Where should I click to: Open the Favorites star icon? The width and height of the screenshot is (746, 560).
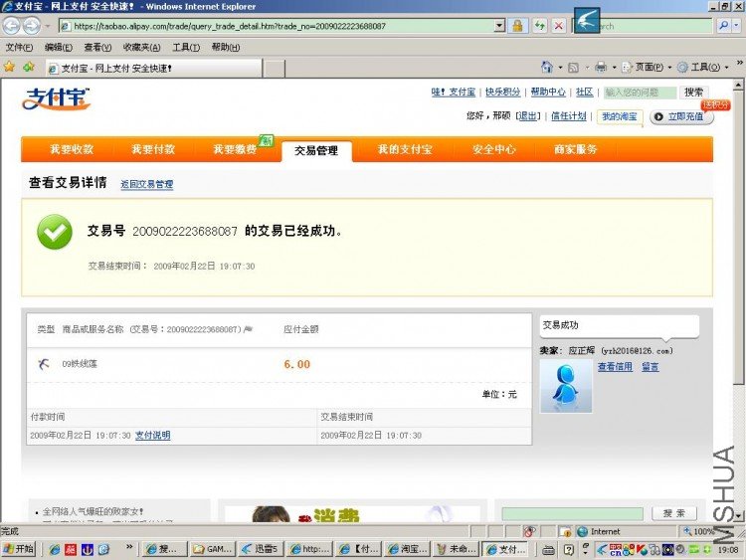click(x=9, y=67)
